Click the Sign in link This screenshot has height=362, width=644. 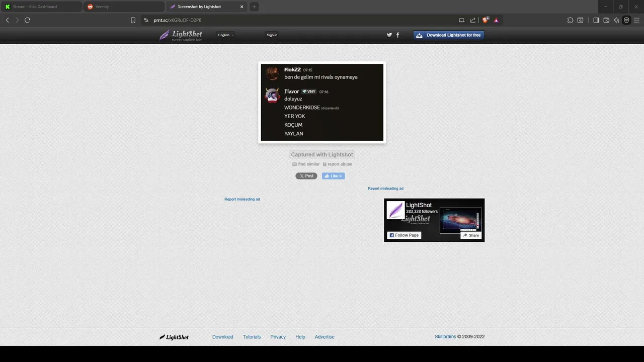pos(272,35)
